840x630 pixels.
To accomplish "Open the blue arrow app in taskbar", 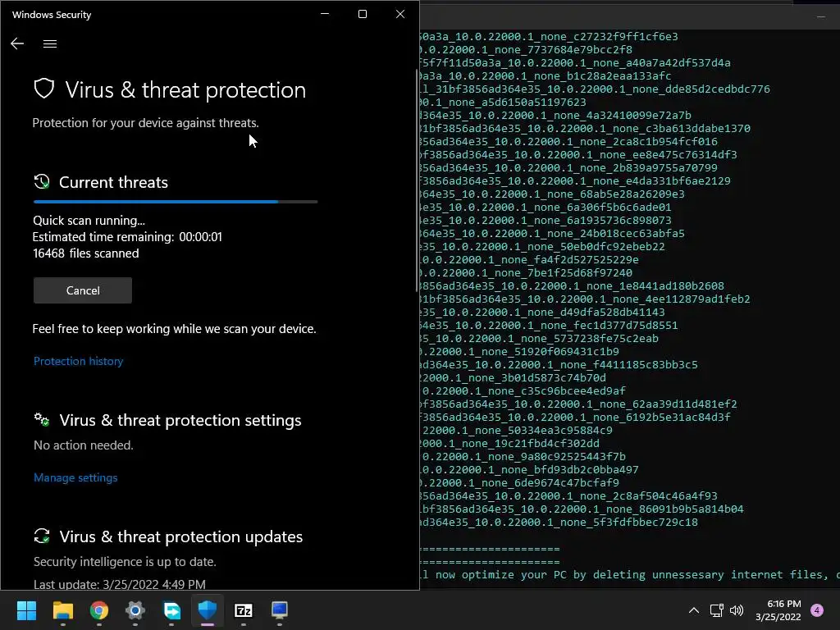I will point(171,610).
